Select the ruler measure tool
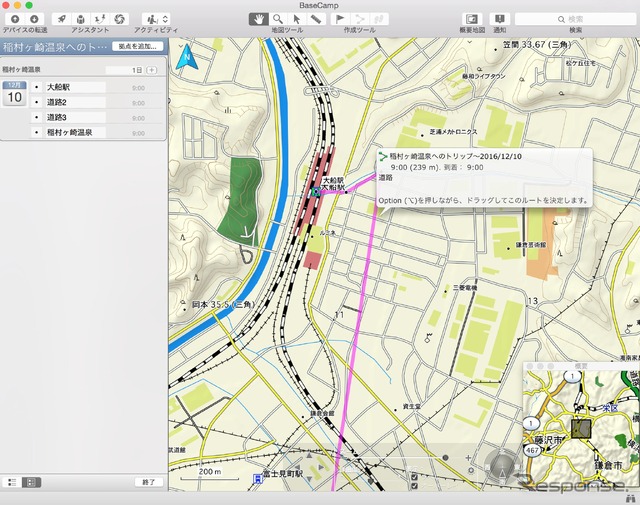 [316, 19]
